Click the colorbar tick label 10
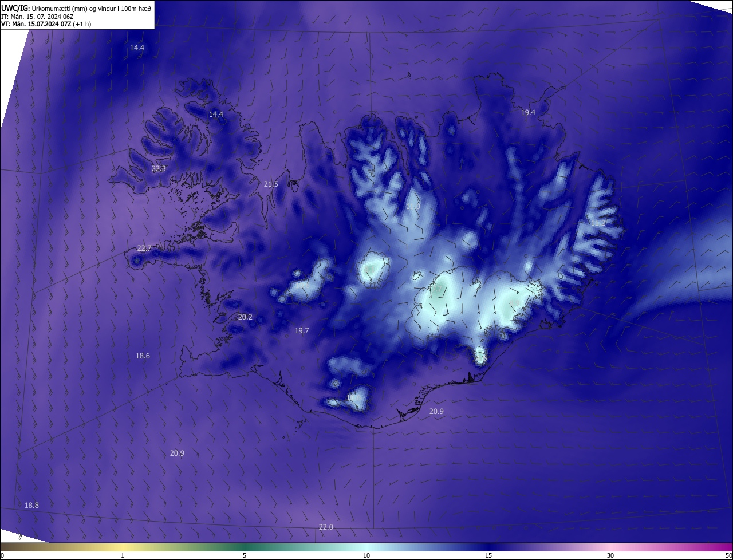 tap(366, 555)
